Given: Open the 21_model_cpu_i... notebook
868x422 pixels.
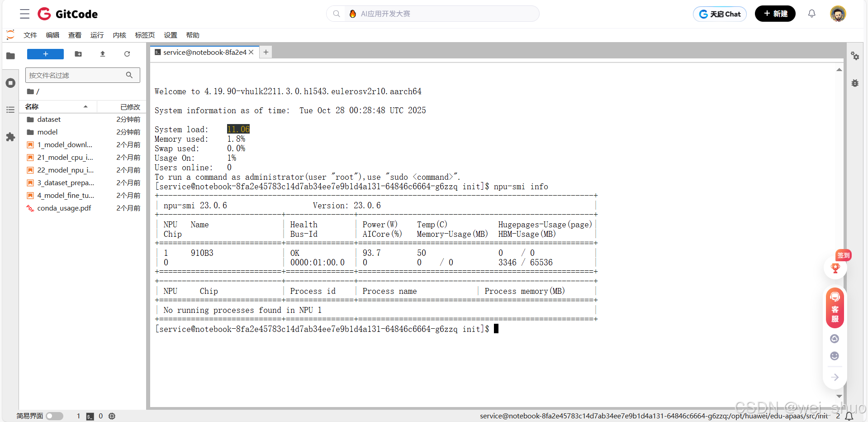Looking at the screenshot, I should [x=83, y=158].
